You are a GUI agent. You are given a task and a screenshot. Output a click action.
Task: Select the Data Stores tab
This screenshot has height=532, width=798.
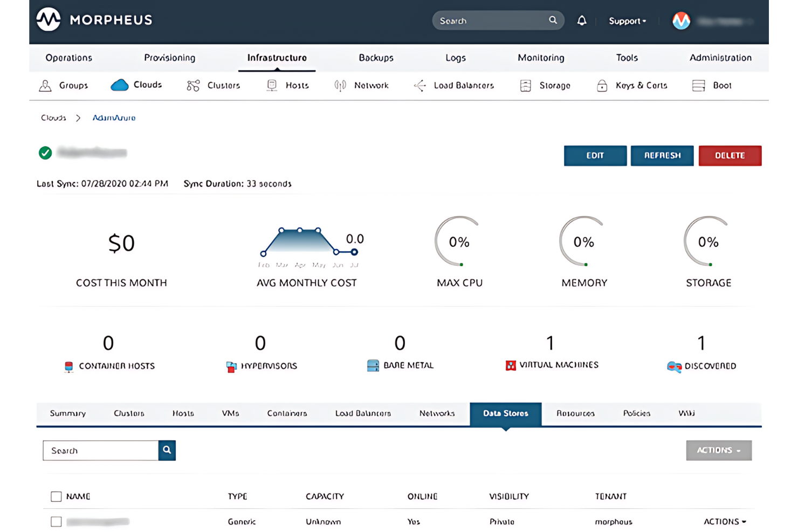[506, 414]
